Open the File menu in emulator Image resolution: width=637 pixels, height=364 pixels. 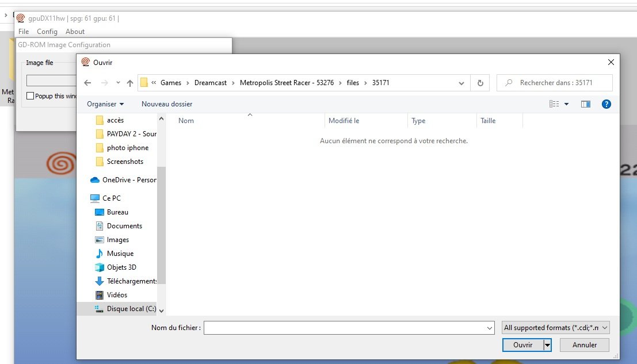click(x=24, y=31)
